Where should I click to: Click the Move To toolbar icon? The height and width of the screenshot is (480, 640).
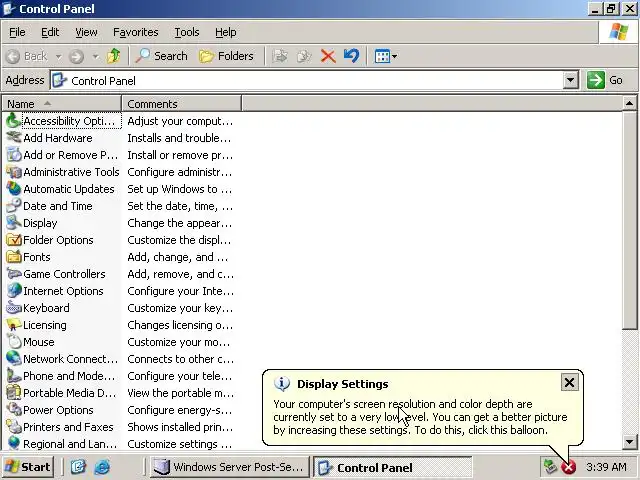[x=280, y=56]
